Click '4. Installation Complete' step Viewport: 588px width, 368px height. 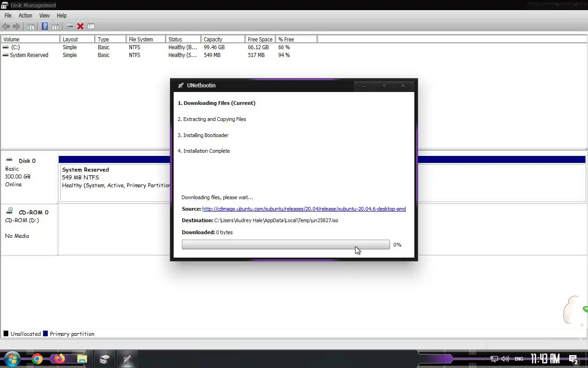[204, 151]
